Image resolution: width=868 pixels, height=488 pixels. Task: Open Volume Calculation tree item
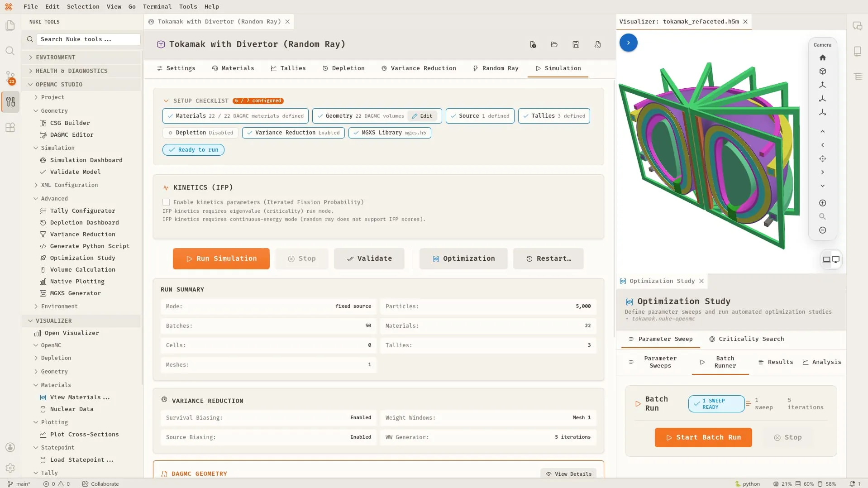tap(82, 270)
